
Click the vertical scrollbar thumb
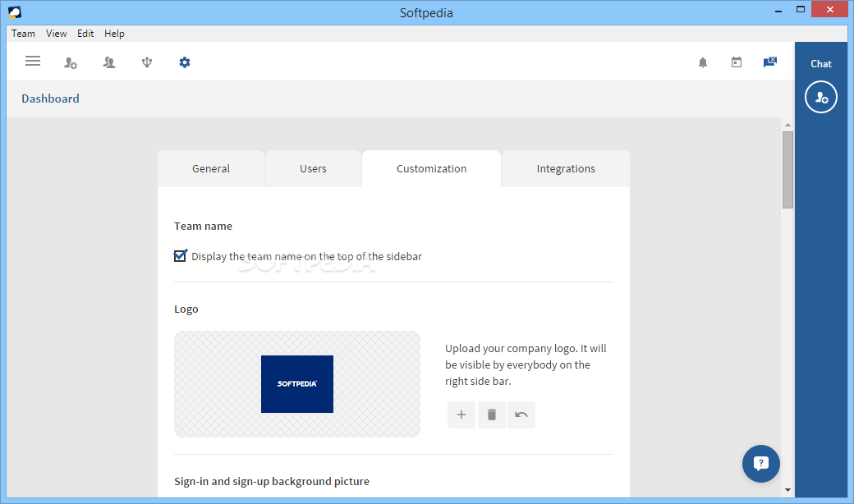[x=787, y=170]
